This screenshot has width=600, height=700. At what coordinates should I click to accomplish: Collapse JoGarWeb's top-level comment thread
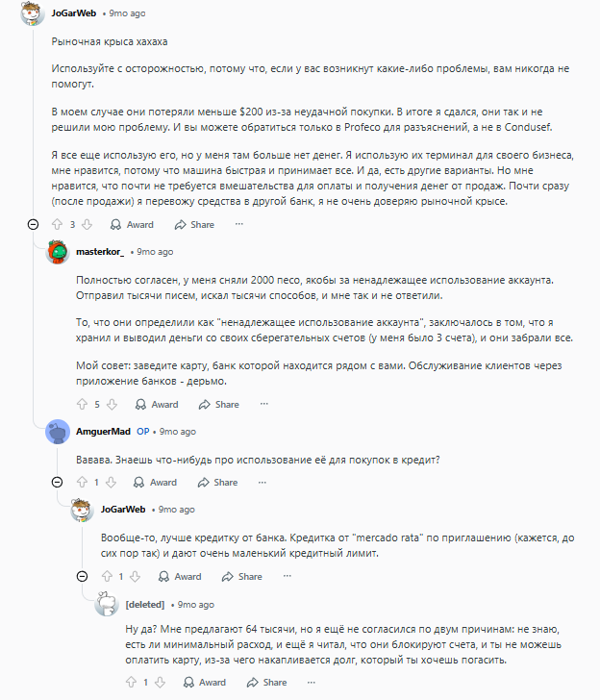click(34, 224)
